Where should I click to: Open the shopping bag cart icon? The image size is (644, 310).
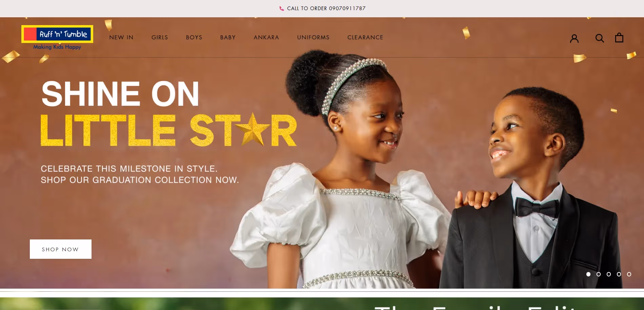pos(619,38)
